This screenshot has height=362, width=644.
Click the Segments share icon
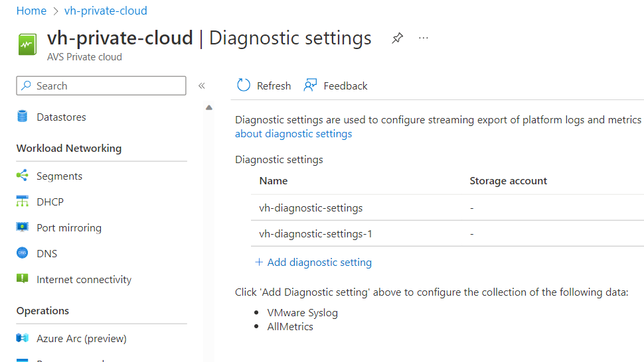[23, 176]
